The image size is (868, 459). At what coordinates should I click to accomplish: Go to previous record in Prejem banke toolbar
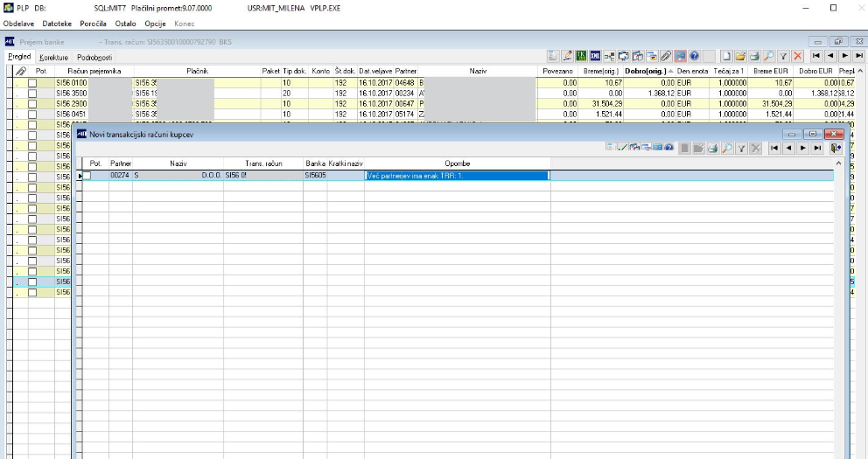pyautogui.click(x=830, y=56)
